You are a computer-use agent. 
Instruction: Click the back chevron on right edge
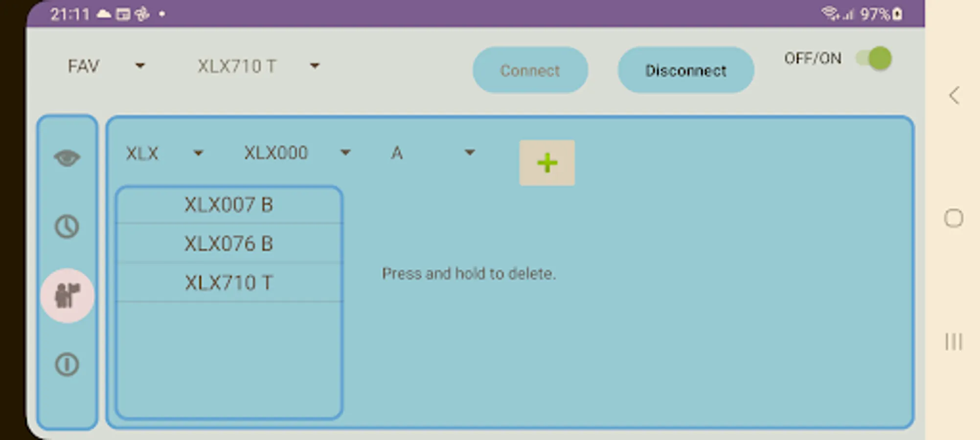pos(954,96)
